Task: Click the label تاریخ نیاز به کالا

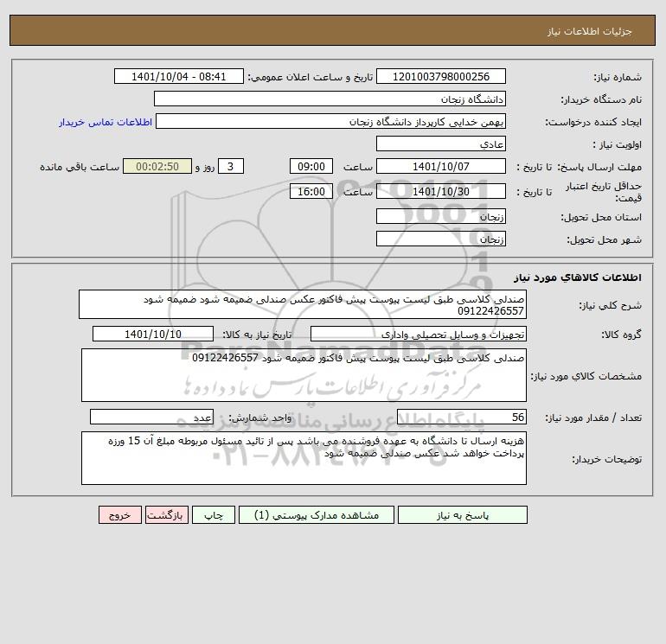Action: point(258,335)
